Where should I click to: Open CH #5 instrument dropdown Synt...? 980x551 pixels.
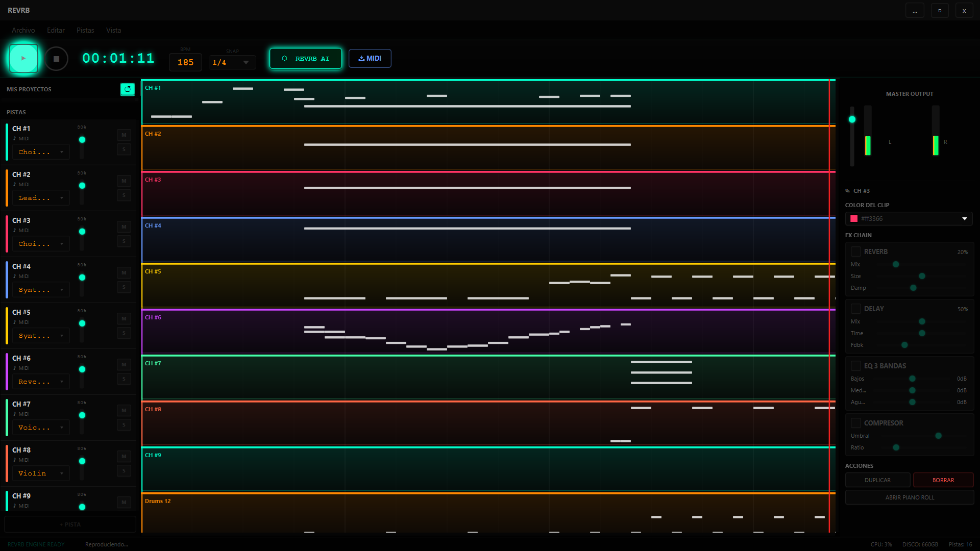pyautogui.click(x=41, y=336)
